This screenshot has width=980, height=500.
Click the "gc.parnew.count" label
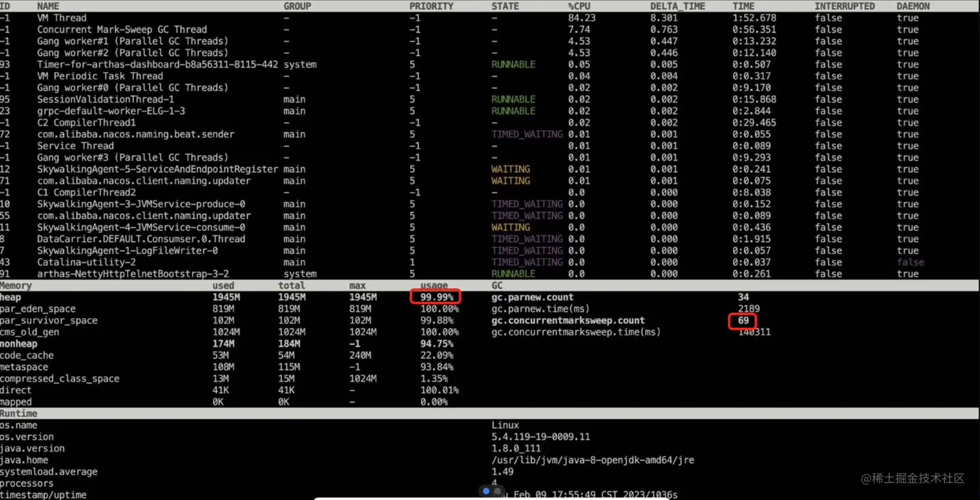coord(532,297)
